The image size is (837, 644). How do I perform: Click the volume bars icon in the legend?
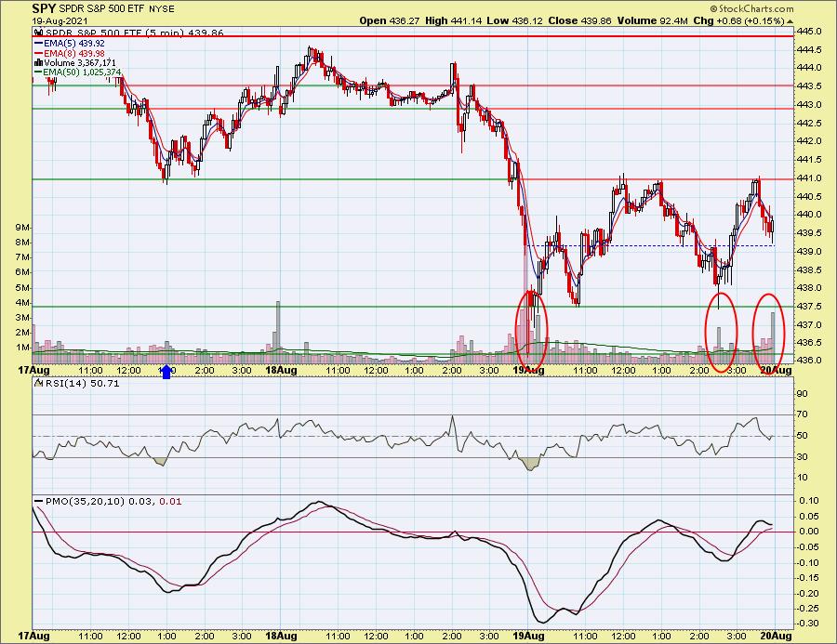pyautogui.click(x=38, y=62)
